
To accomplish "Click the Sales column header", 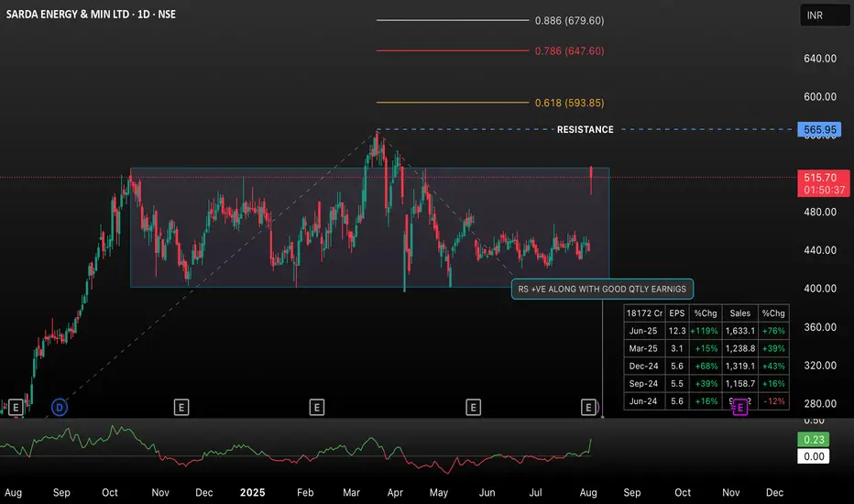I will tap(739, 313).
